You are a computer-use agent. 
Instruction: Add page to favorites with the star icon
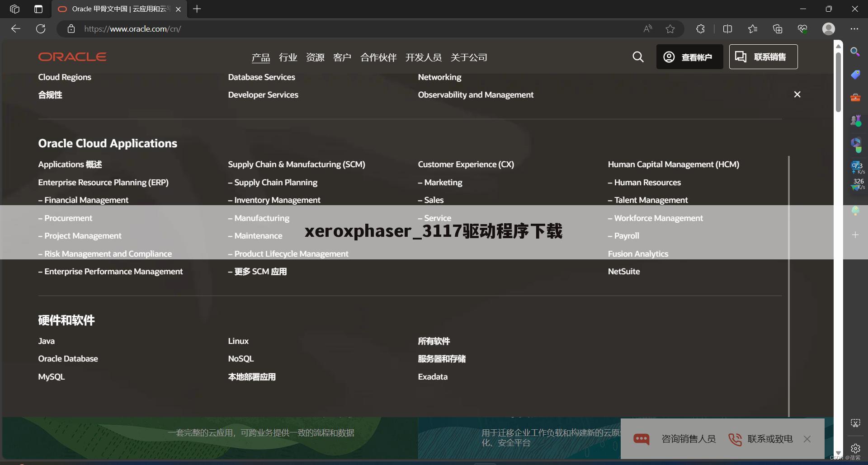click(x=670, y=29)
